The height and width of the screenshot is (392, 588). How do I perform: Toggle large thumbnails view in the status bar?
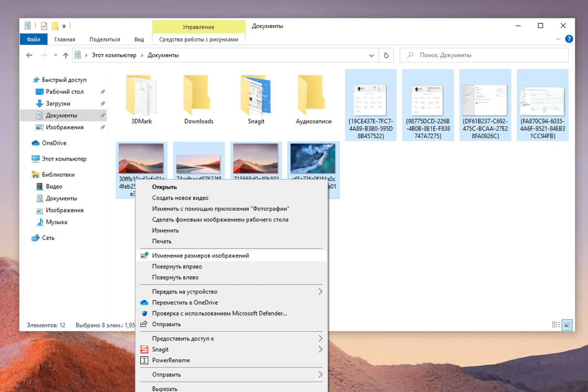[x=568, y=325]
